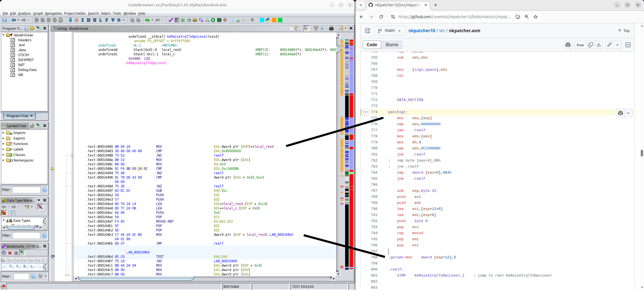Expand the Namespaces node in Symbol Tree
644x290 pixels.
coord(3,160)
